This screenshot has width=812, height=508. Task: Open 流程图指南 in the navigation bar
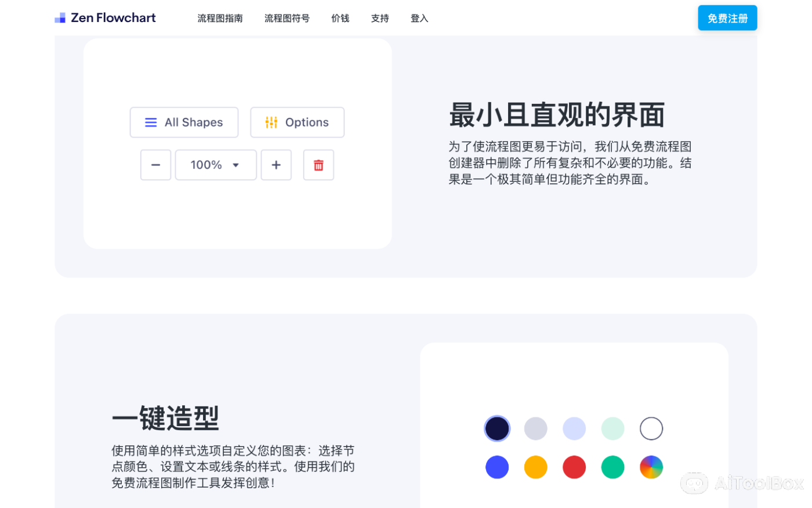tap(220, 19)
